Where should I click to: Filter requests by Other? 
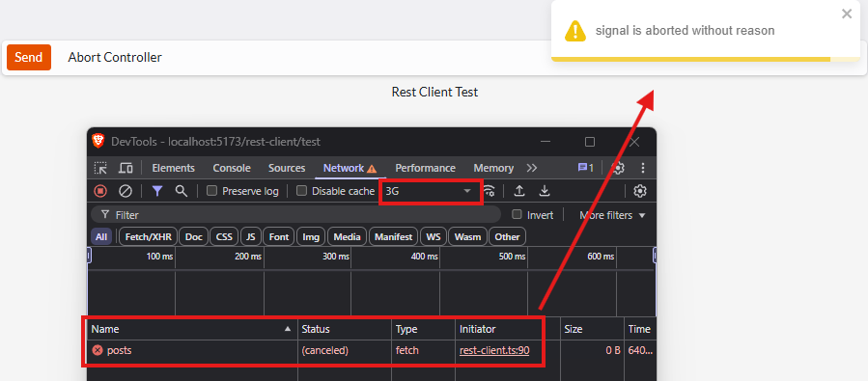pos(507,237)
